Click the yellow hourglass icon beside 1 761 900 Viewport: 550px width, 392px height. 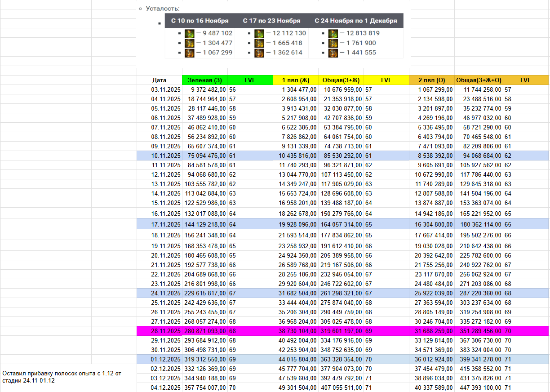click(x=333, y=43)
